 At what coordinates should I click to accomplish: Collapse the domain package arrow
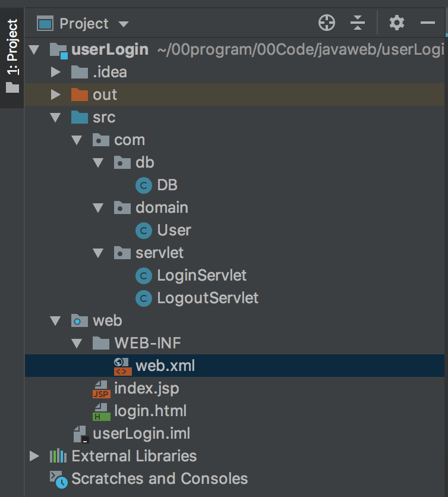pyautogui.click(x=98, y=208)
